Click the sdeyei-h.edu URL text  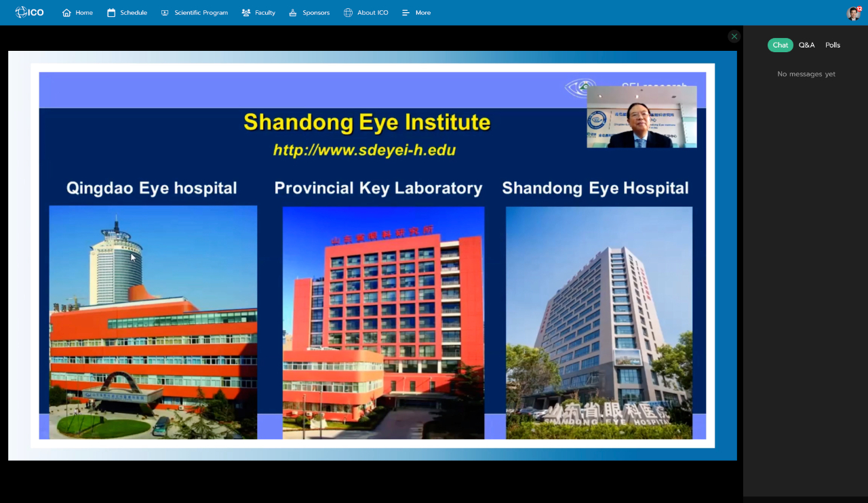point(364,150)
